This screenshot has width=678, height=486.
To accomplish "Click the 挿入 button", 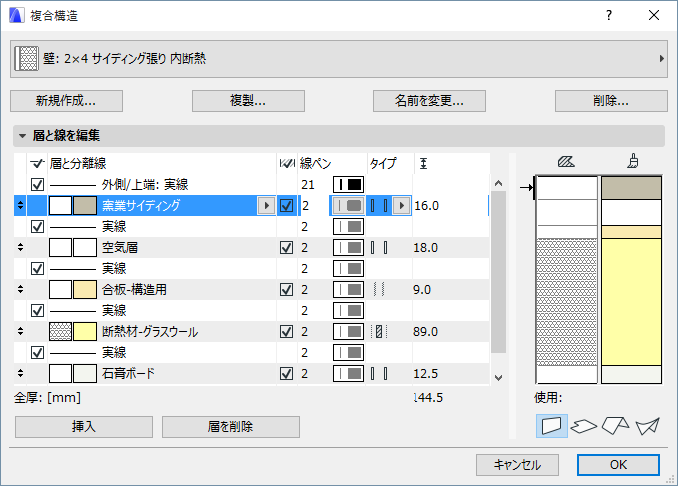I will click(84, 427).
